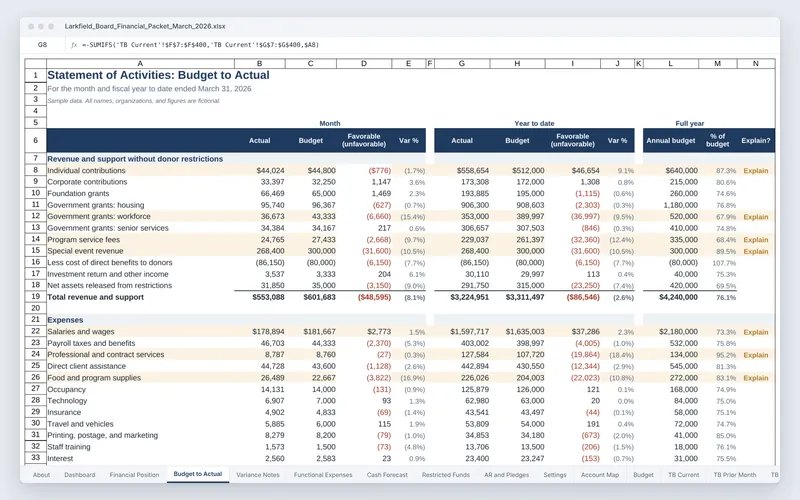Open the Financial Position sheet tab

tap(134, 474)
